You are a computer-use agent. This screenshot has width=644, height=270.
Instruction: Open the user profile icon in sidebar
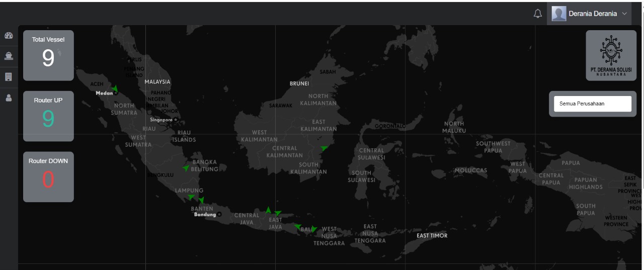pyautogui.click(x=9, y=98)
